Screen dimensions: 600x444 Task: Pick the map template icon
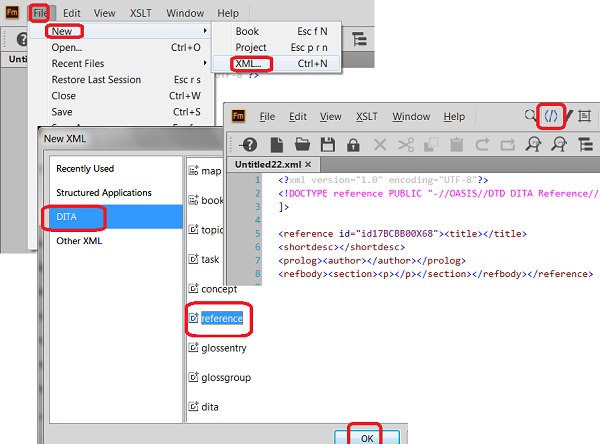coord(193,170)
